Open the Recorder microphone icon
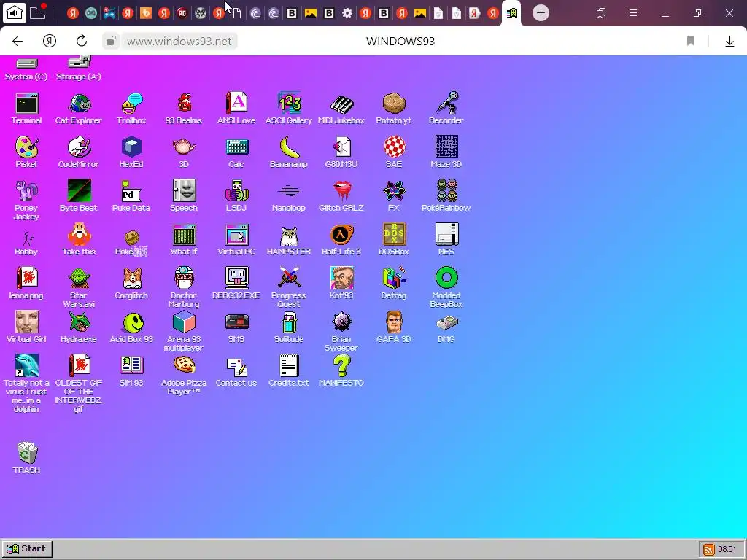 coord(446,109)
